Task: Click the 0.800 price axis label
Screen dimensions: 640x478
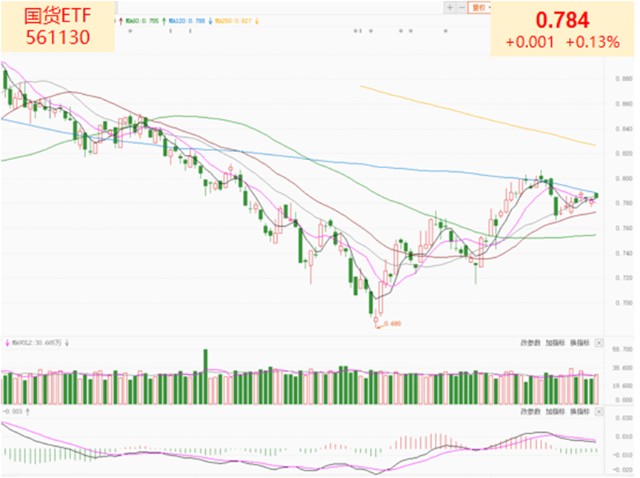Action: (x=624, y=178)
